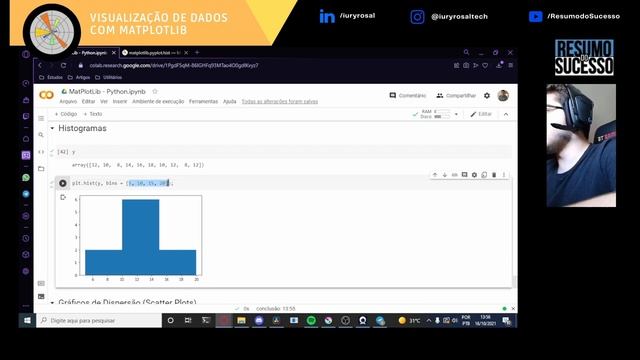Image resolution: width=640 pixels, height=360 pixels.
Task: Add a code cell with + Código
Action: click(66, 114)
